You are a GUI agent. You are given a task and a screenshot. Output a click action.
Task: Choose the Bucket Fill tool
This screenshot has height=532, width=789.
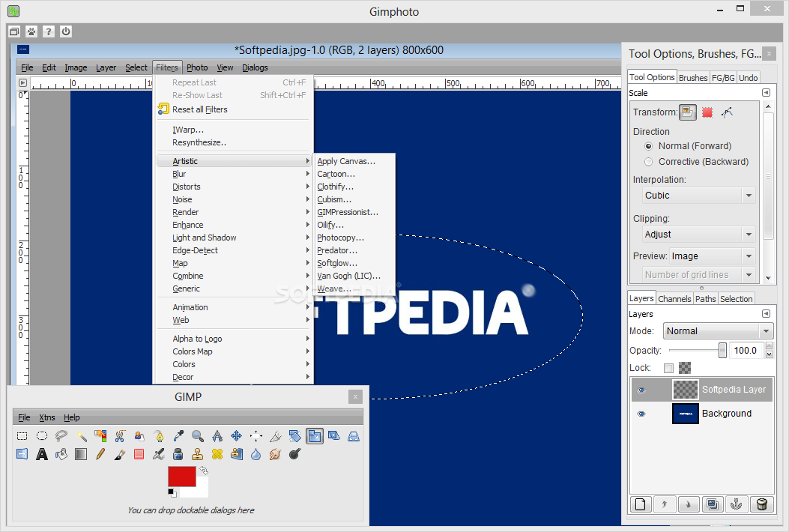pyautogui.click(x=61, y=455)
